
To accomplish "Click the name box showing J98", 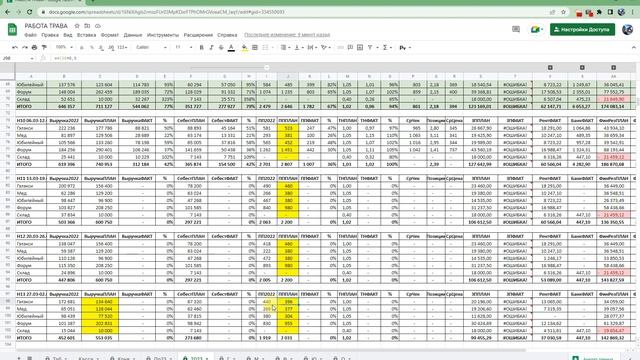I will coord(18,58).
